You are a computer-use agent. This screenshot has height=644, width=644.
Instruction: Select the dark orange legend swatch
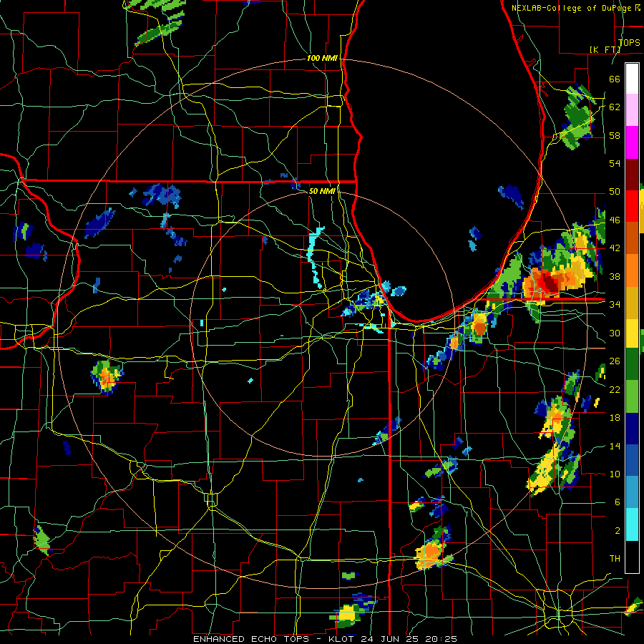[632, 238]
